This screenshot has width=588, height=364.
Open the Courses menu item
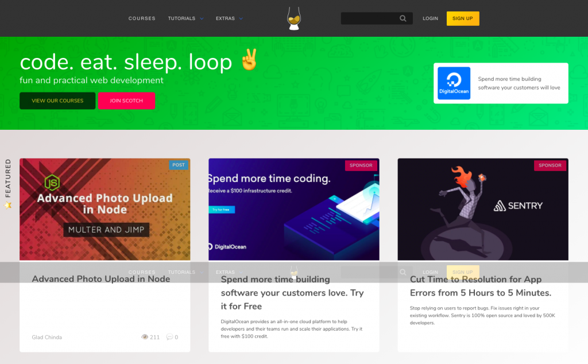click(142, 18)
